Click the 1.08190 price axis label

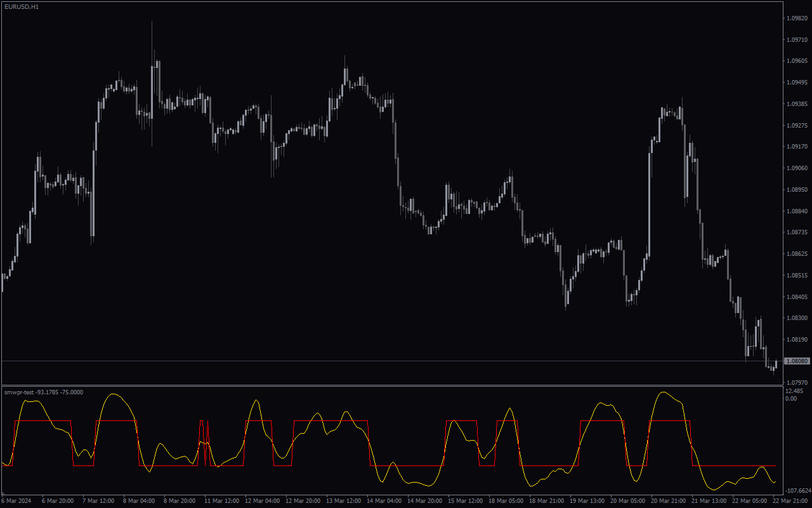click(797, 340)
